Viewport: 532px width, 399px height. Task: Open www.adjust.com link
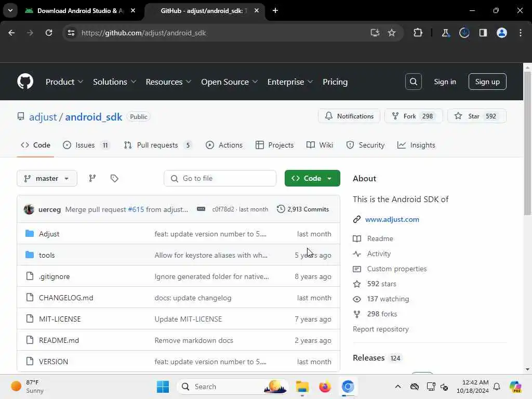tap(392, 219)
